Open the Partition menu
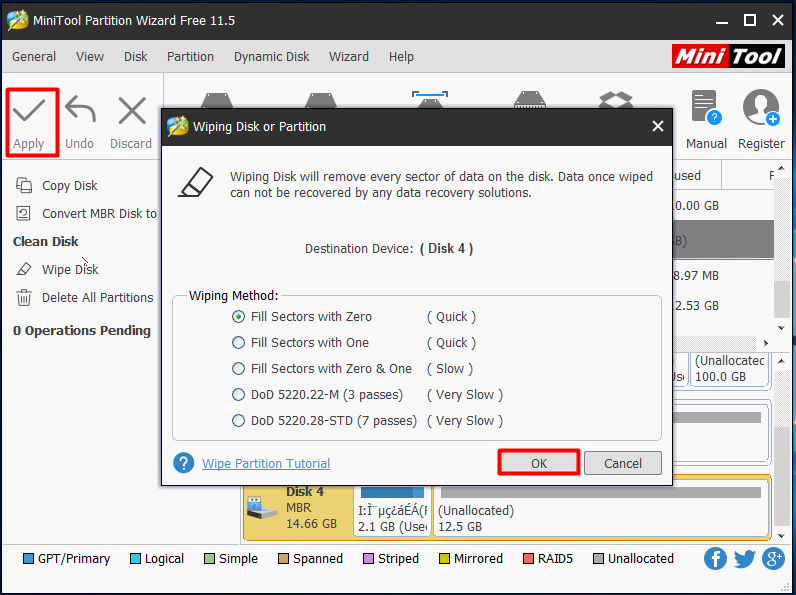The height and width of the screenshot is (595, 796). pos(190,56)
